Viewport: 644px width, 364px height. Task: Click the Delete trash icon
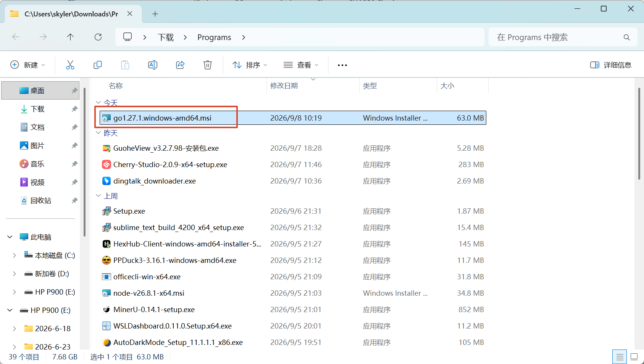pos(208,65)
